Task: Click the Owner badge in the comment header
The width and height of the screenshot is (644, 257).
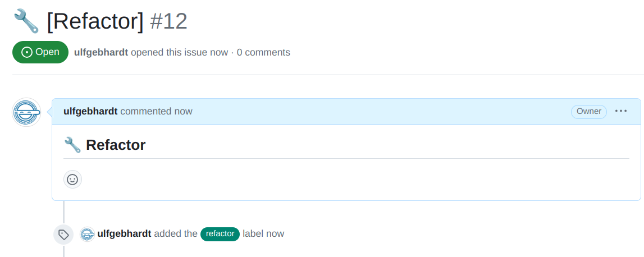Action: point(589,111)
